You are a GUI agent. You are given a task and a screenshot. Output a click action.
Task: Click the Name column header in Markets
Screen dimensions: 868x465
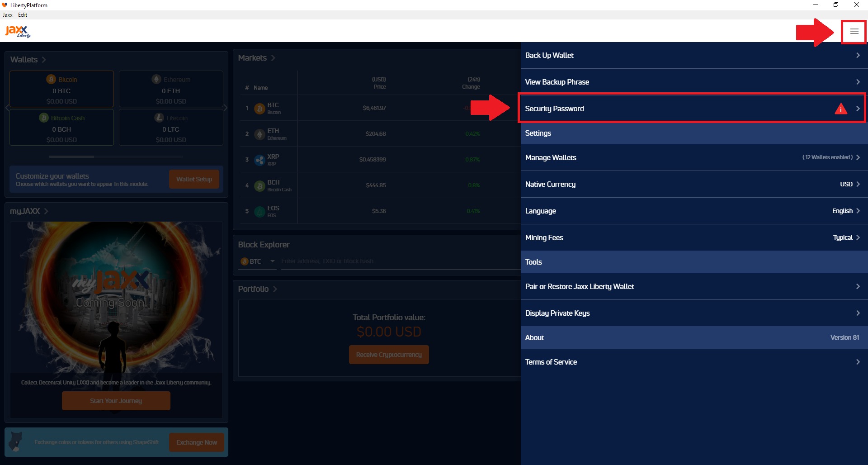[x=260, y=88]
